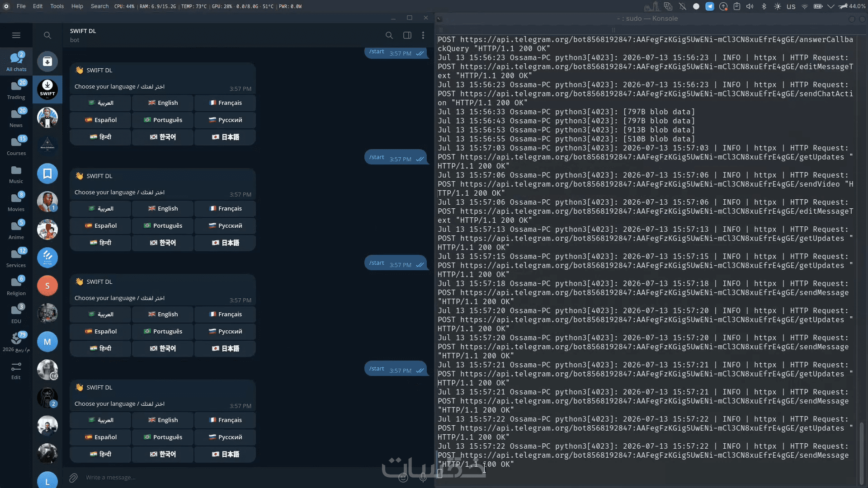Open Archived chats
This screenshot has width=868, height=488.
click(x=47, y=61)
